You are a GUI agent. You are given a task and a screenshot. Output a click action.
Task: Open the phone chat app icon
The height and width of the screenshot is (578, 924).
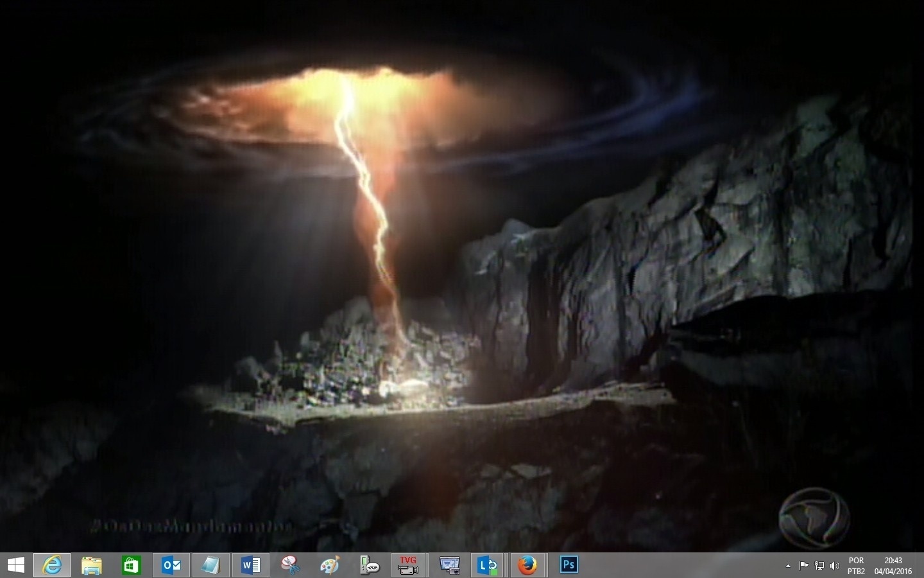pyautogui.click(x=370, y=565)
